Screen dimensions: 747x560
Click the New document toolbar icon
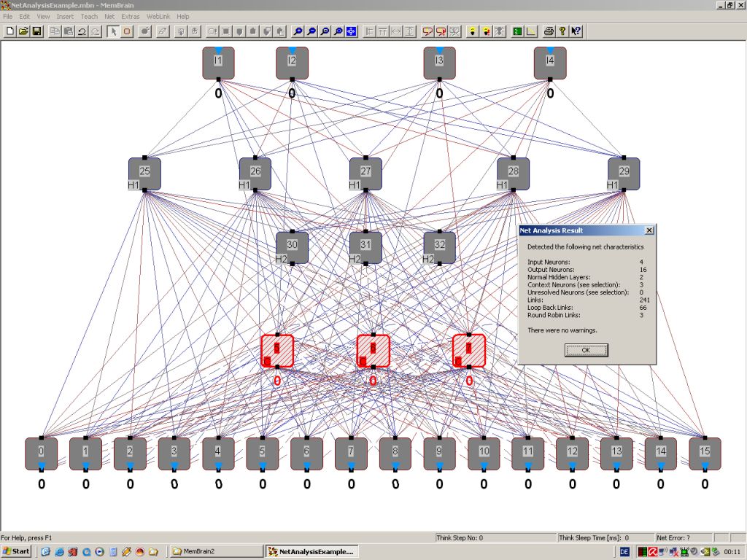(x=9, y=31)
